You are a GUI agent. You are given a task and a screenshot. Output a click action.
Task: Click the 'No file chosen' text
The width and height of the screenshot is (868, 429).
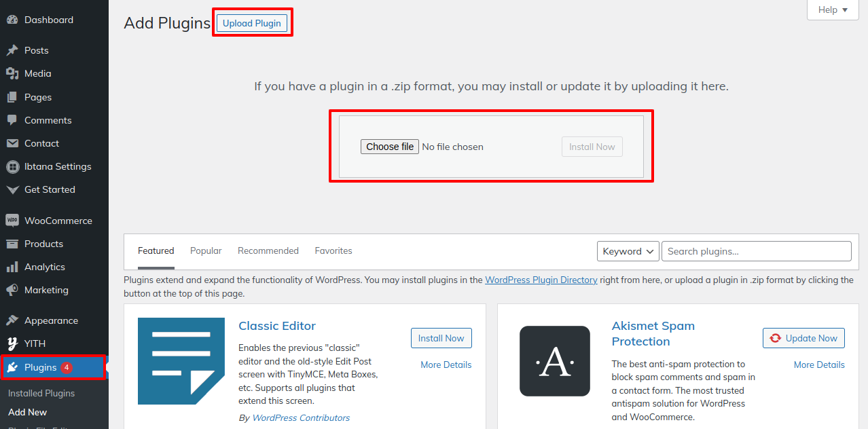point(453,147)
